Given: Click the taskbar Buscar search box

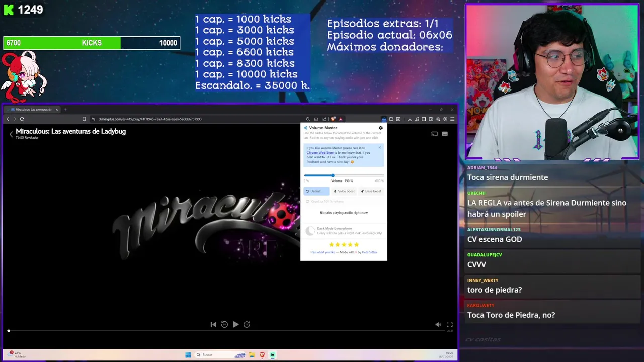Looking at the screenshot, I should click(x=220, y=355).
